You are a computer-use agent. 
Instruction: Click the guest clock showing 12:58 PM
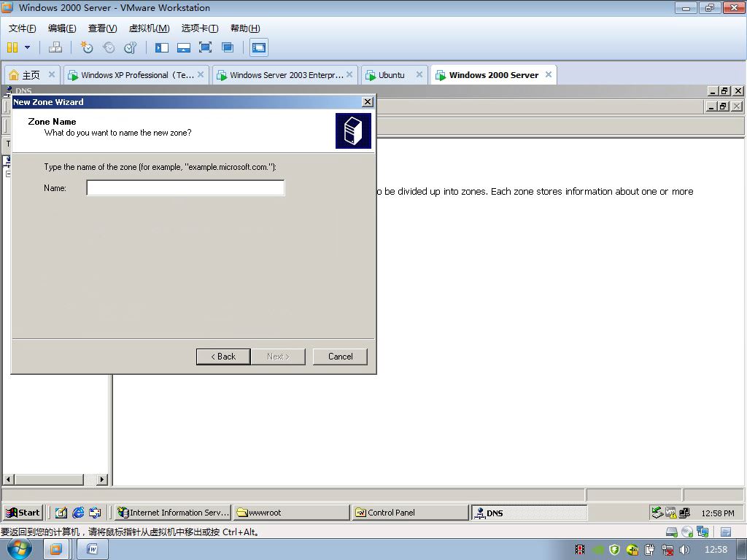718,513
